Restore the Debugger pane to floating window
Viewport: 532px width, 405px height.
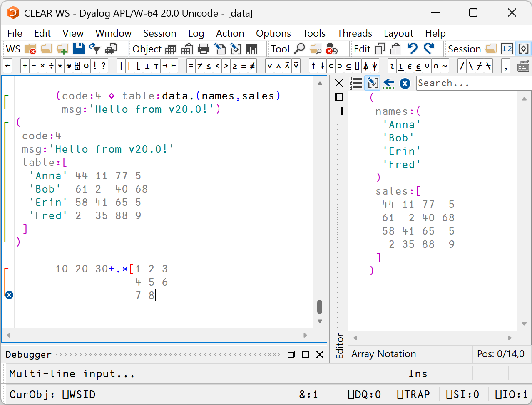pyautogui.click(x=291, y=354)
